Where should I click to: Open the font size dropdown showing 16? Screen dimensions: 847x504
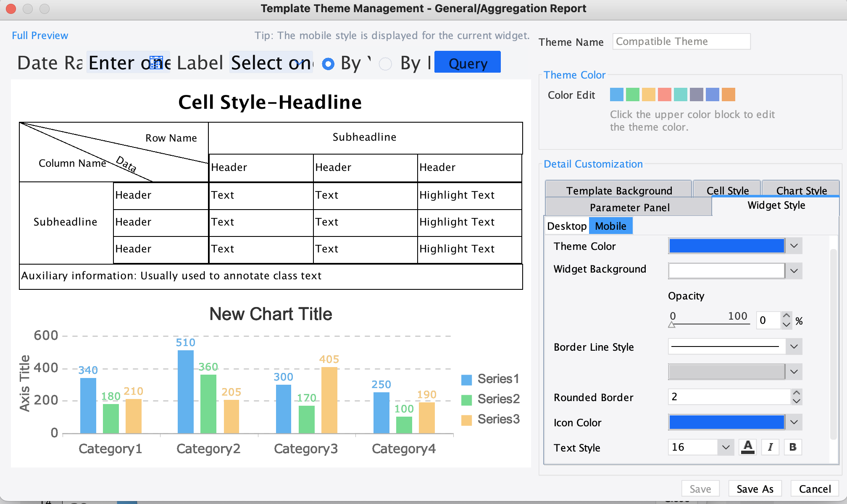pyautogui.click(x=725, y=447)
